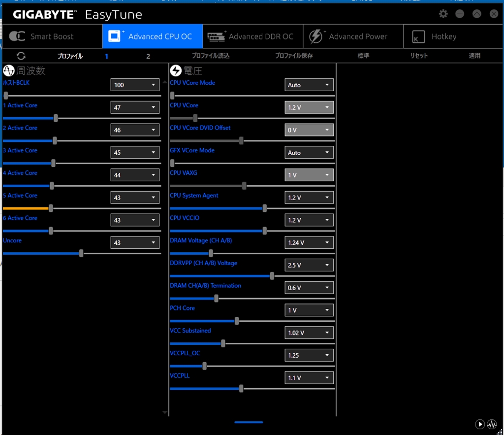Image resolution: width=504 pixels, height=435 pixels.
Task: Click the 5 Active Core orange slider handle
Action: tap(51, 208)
